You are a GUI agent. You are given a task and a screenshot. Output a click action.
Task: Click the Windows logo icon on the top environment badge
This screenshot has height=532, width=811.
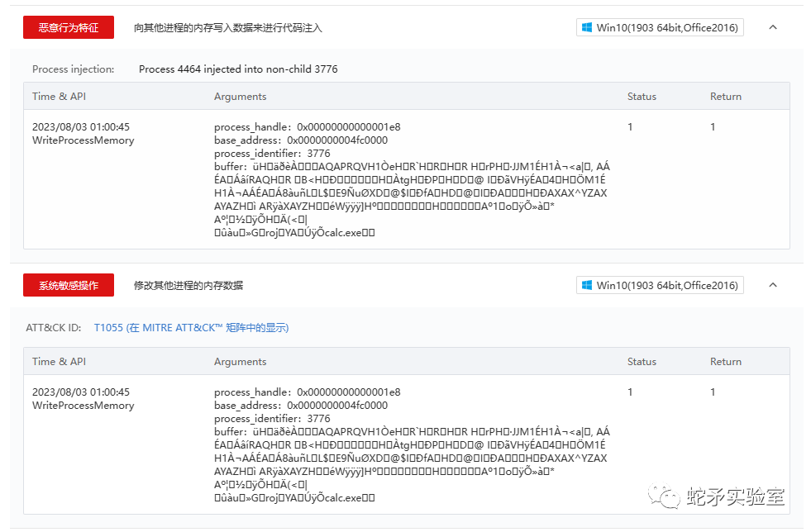587,26
